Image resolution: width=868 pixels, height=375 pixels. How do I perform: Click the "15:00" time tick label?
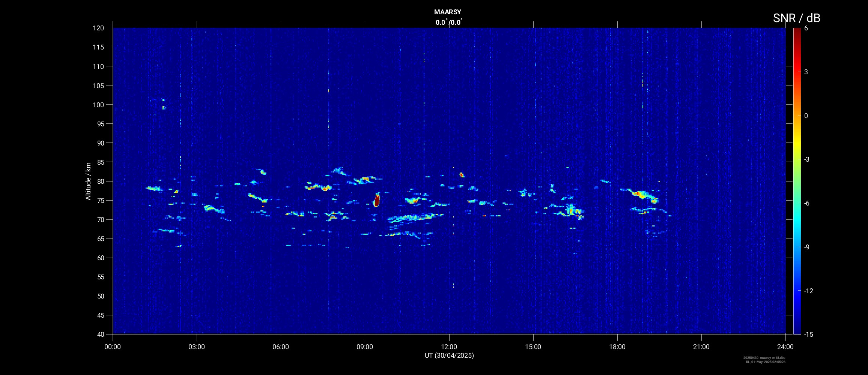click(533, 347)
